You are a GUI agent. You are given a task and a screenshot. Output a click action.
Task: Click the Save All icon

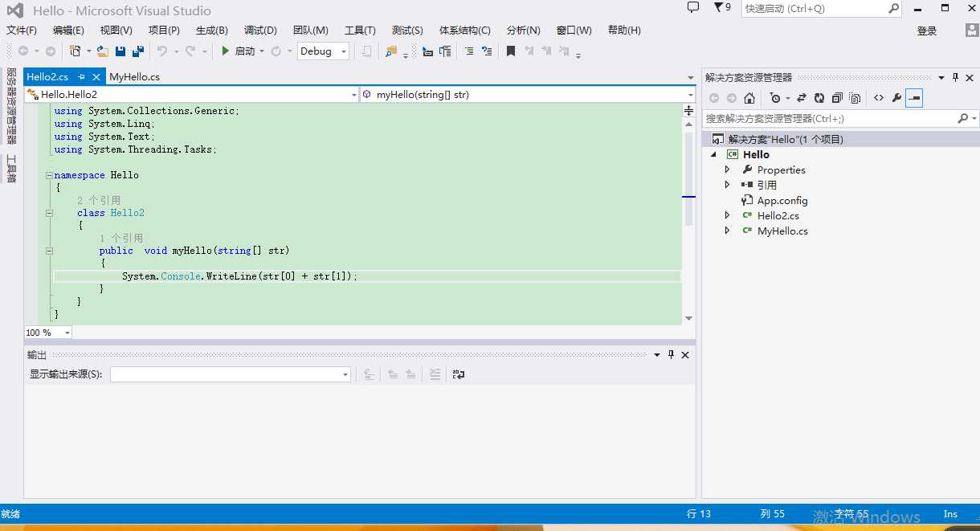138,51
